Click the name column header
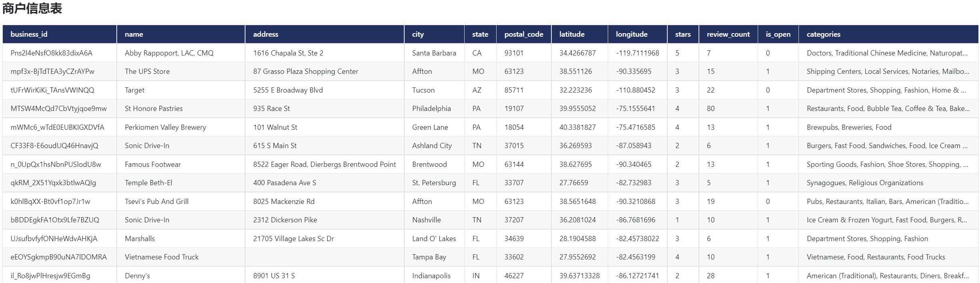The height and width of the screenshot is (283, 980). (134, 34)
